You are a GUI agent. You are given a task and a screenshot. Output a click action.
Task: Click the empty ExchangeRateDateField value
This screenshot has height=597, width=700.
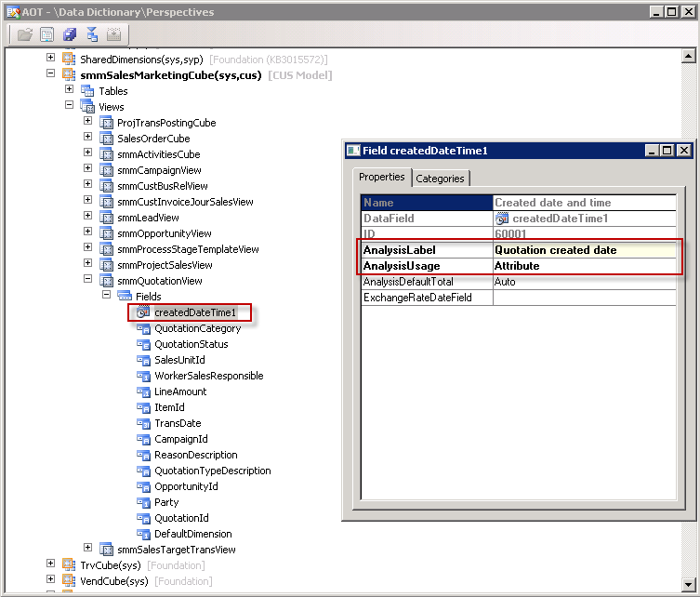pyautogui.click(x=585, y=298)
